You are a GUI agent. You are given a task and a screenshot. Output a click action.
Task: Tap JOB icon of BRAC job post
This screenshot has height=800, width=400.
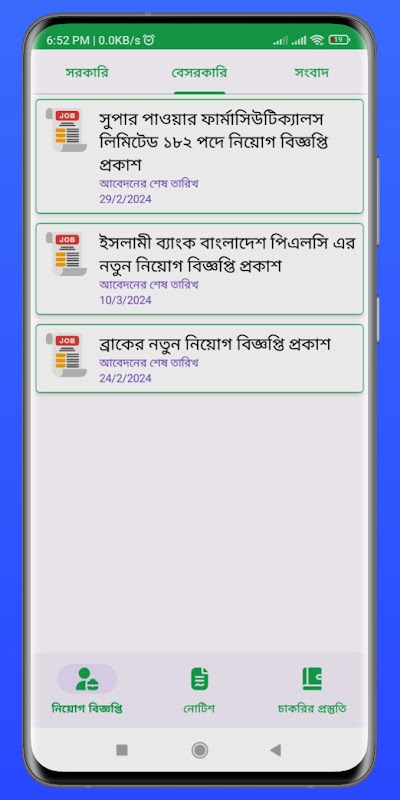(x=66, y=355)
